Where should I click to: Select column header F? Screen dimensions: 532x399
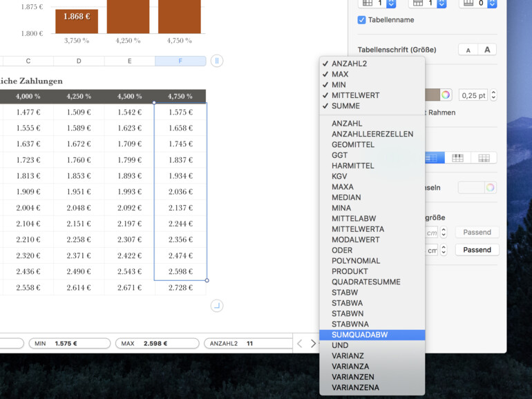(x=180, y=61)
